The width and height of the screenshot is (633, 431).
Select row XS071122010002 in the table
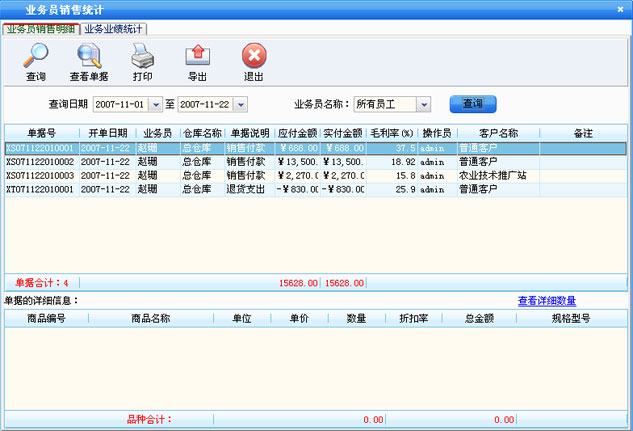coord(40,161)
